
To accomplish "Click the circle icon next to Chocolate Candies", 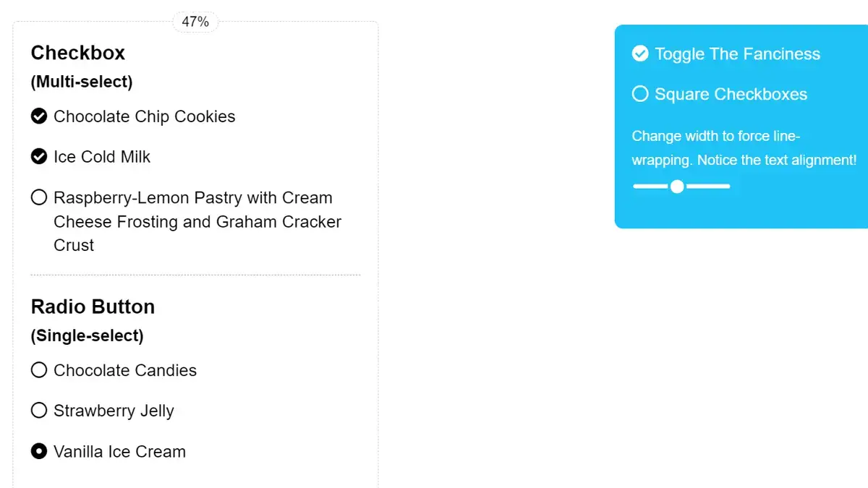I will click(38, 369).
